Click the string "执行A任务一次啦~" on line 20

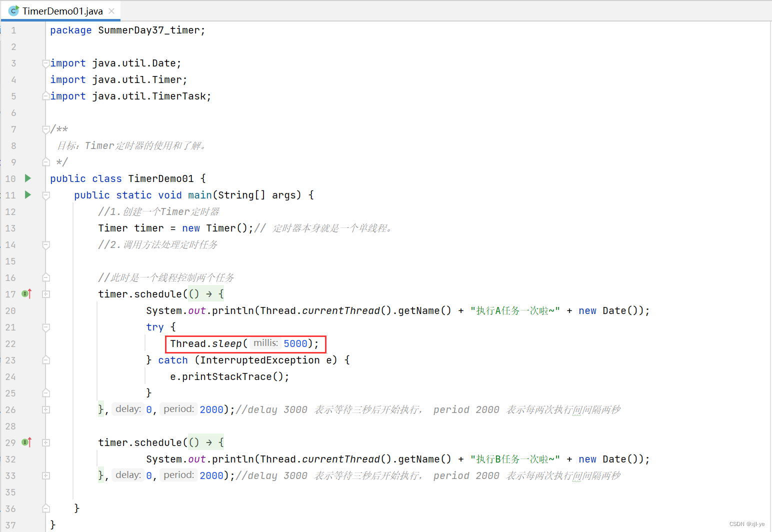coord(515,310)
